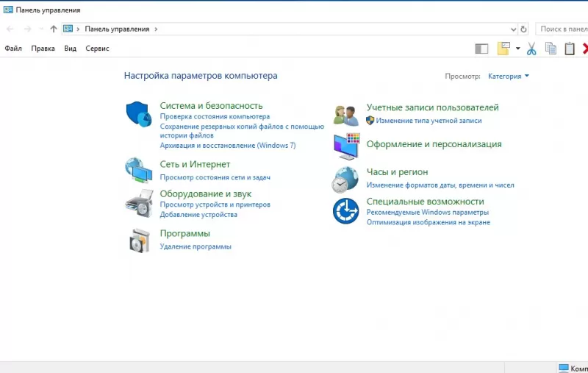Open the Clock and Region globe icon
The width and height of the screenshot is (588, 373).
point(345,180)
